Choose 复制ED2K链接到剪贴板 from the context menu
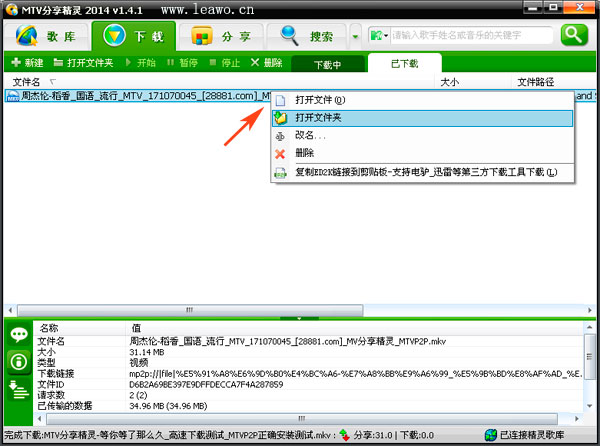The width and height of the screenshot is (600, 446). click(x=422, y=173)
